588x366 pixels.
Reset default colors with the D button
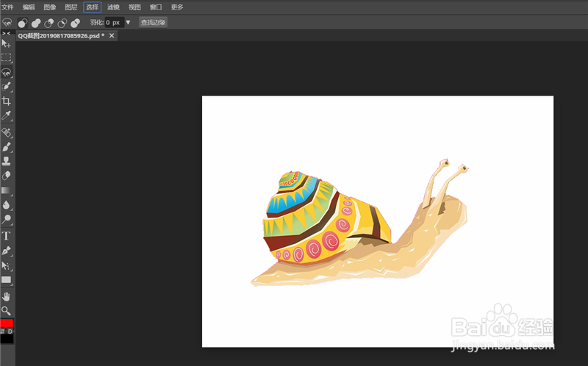[10, 331]
